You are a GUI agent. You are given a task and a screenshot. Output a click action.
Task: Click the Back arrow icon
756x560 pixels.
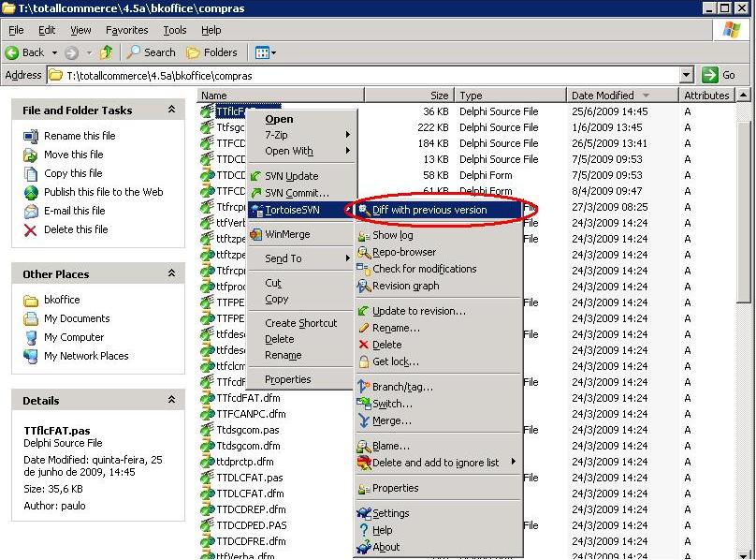click(x=12, y=52)
